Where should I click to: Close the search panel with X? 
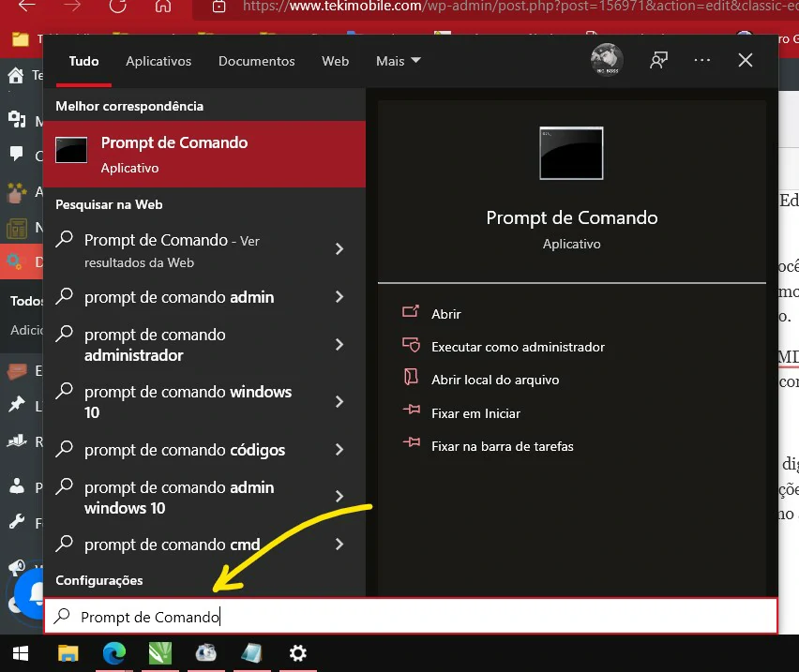click(745, 60)
